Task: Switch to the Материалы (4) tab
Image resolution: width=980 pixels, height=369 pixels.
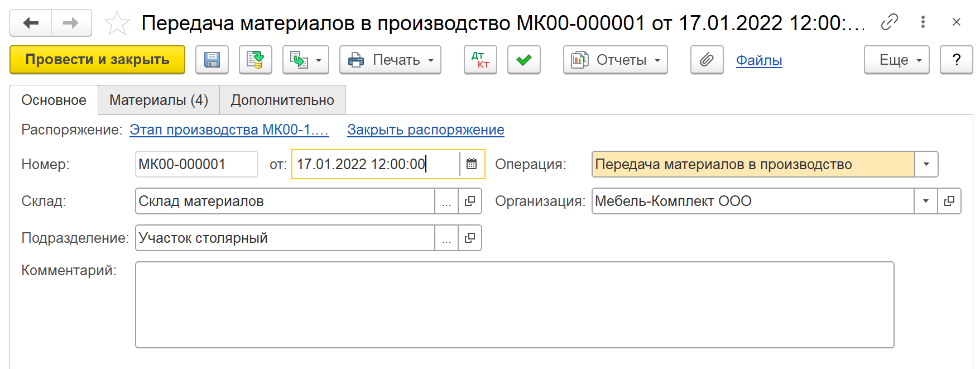Action: [x=158, y=100]
